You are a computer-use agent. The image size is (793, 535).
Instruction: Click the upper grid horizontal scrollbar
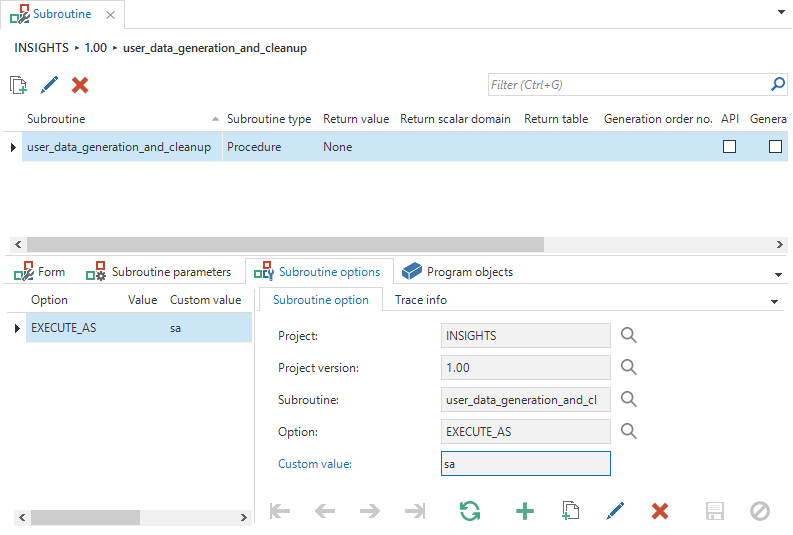(285, 244)
